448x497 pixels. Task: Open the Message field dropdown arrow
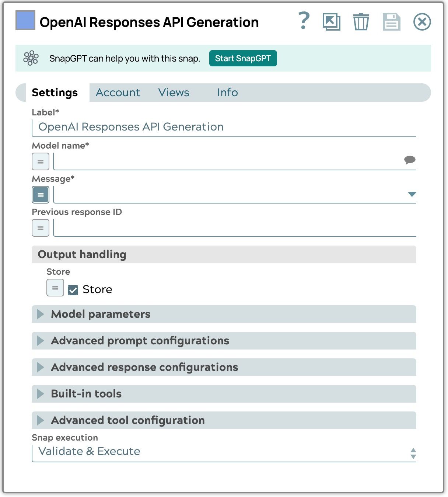click(x=412, y=195)
